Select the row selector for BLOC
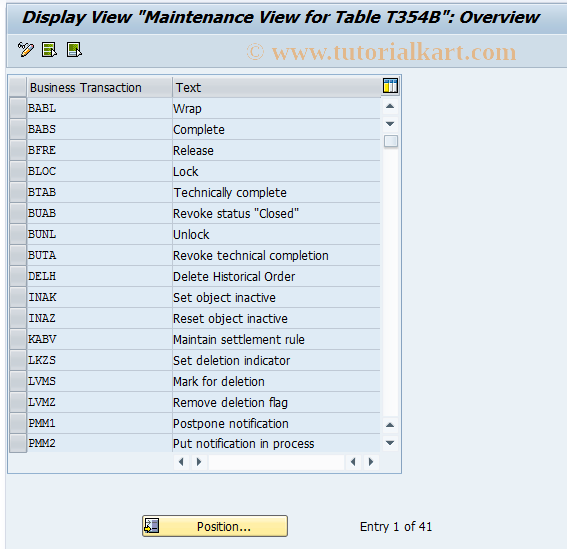 pyautogui.click(x=18, y=171)
